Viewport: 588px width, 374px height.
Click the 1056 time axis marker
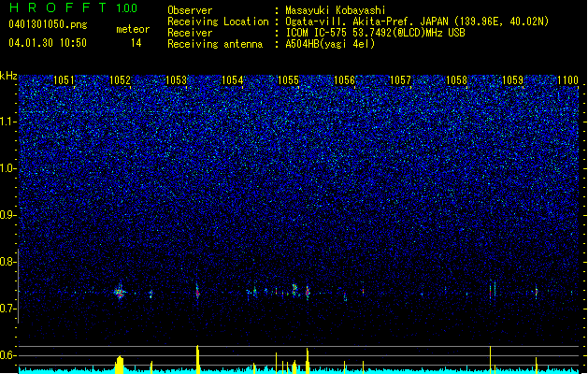344,80
